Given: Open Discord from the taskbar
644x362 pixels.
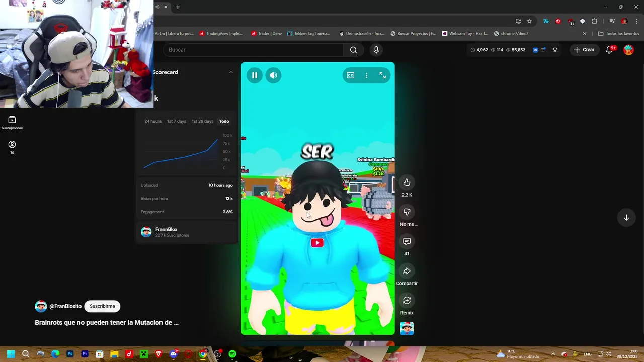Looking at the screenshot, I should coord(174,354).
